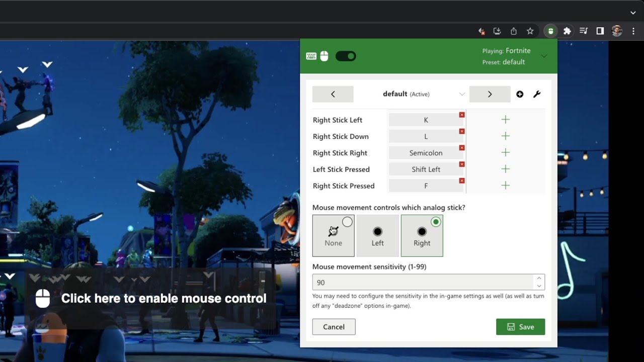Bookmark this page with the star icon
This screenshot has width=644, height=362.
click(x=530, y=31)
